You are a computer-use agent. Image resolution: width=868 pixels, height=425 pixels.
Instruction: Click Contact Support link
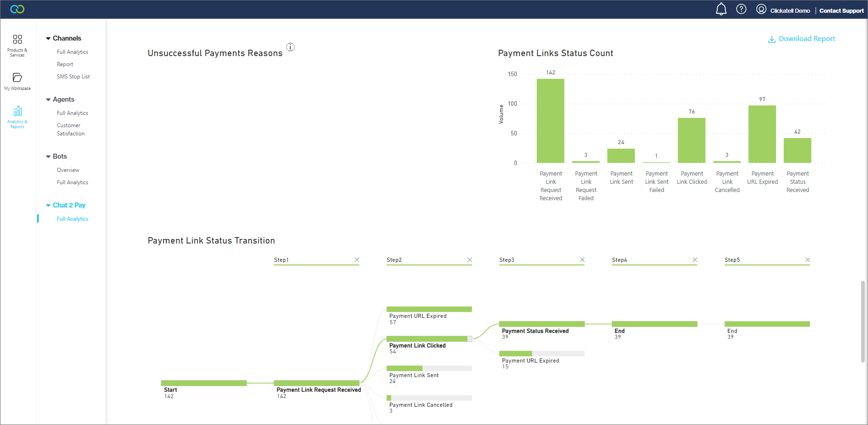(841, 10)
